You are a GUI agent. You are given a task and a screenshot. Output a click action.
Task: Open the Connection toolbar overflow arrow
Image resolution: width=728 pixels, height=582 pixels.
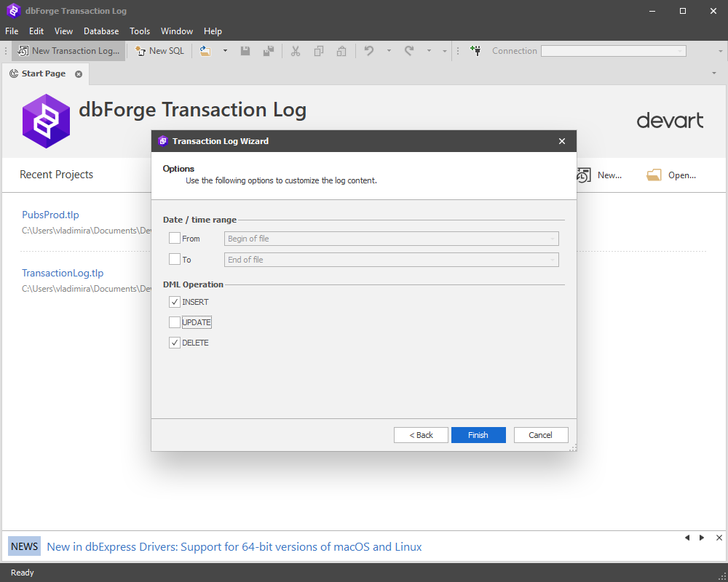(x=721, y=51)
